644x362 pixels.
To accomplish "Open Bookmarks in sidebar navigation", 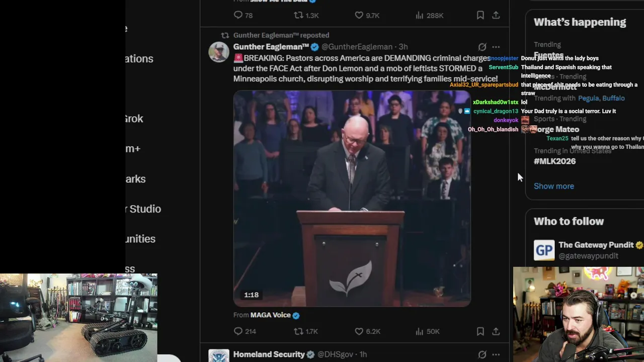I will pyautogui.click(x=135, y=179).
